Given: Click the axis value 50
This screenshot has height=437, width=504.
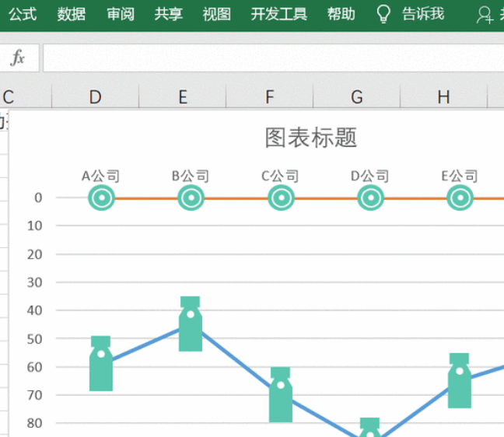Looking at the screenshot, I should 35,339.
